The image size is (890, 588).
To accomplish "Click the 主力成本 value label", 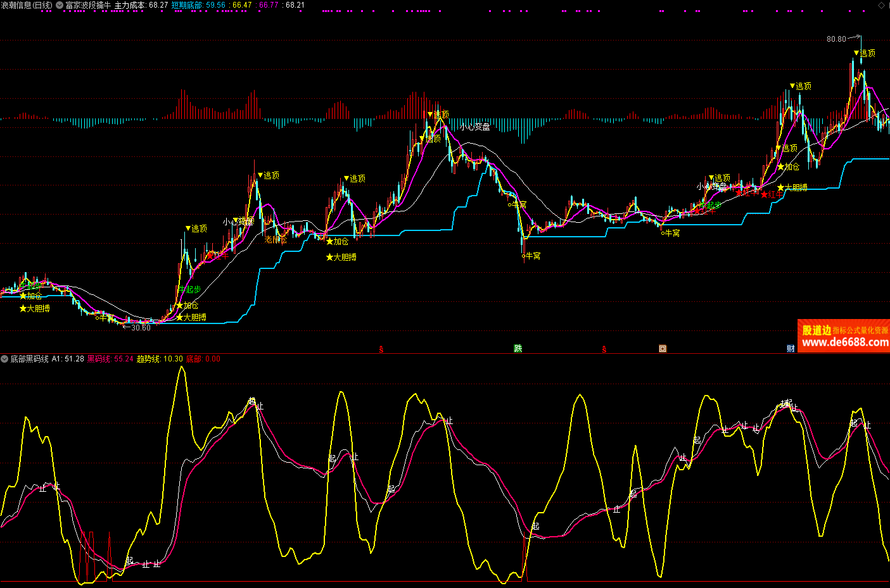I will click(141, 5).
